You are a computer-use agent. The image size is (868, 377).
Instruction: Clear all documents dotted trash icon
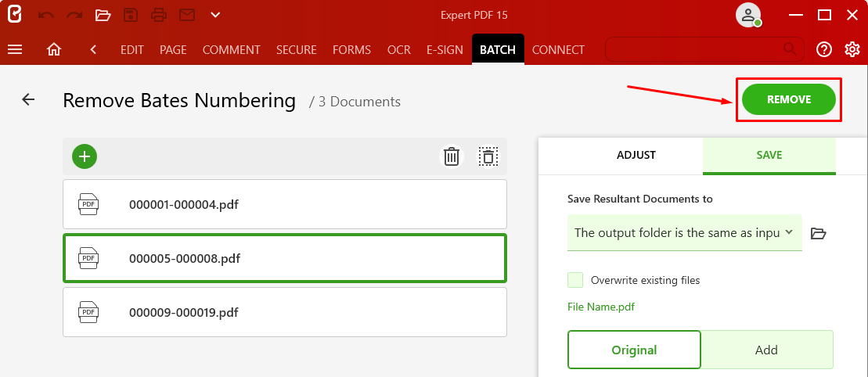click(x=488, y=156)
